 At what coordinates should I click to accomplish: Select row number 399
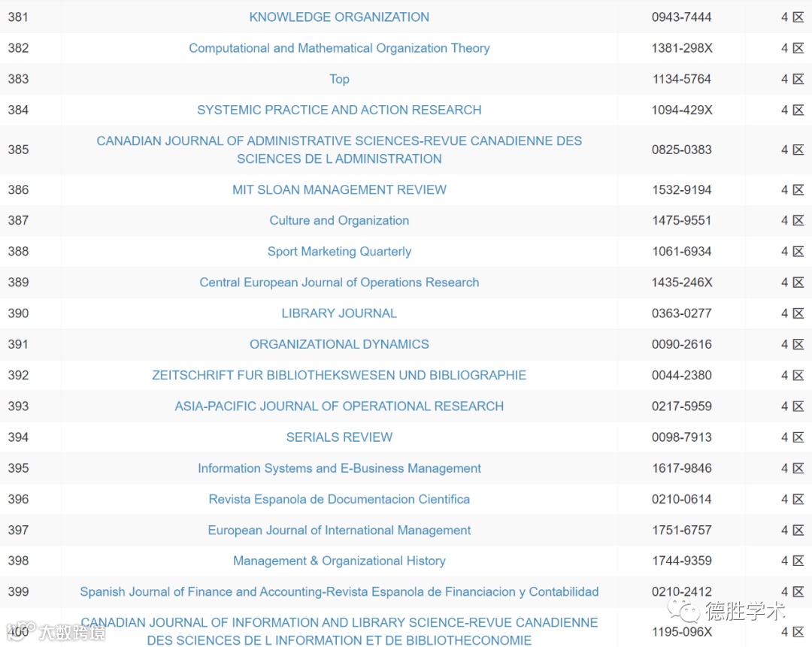pos(18,592)
